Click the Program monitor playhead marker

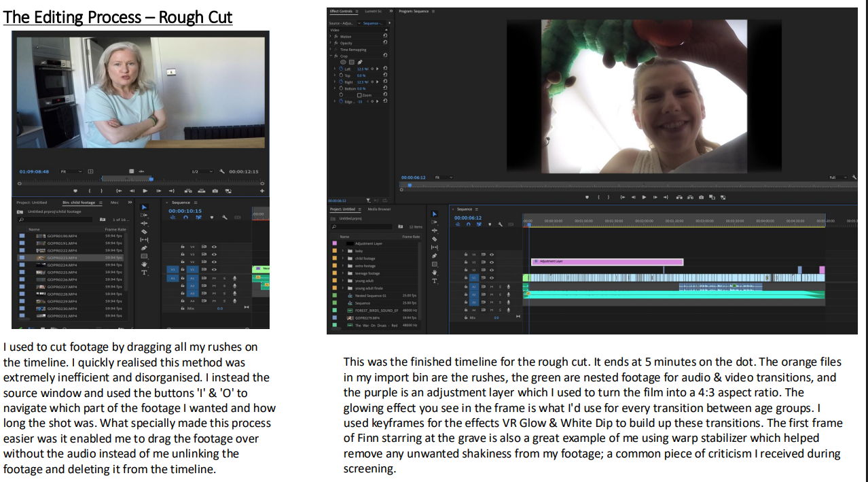point(410,185)
